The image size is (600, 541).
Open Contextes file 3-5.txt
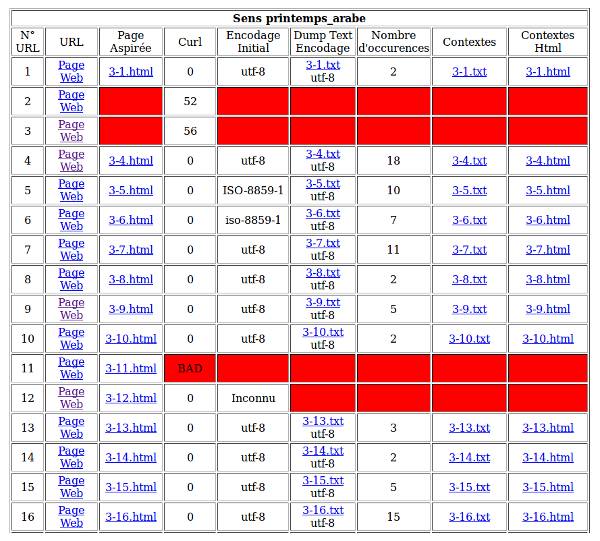pos(470,190)
